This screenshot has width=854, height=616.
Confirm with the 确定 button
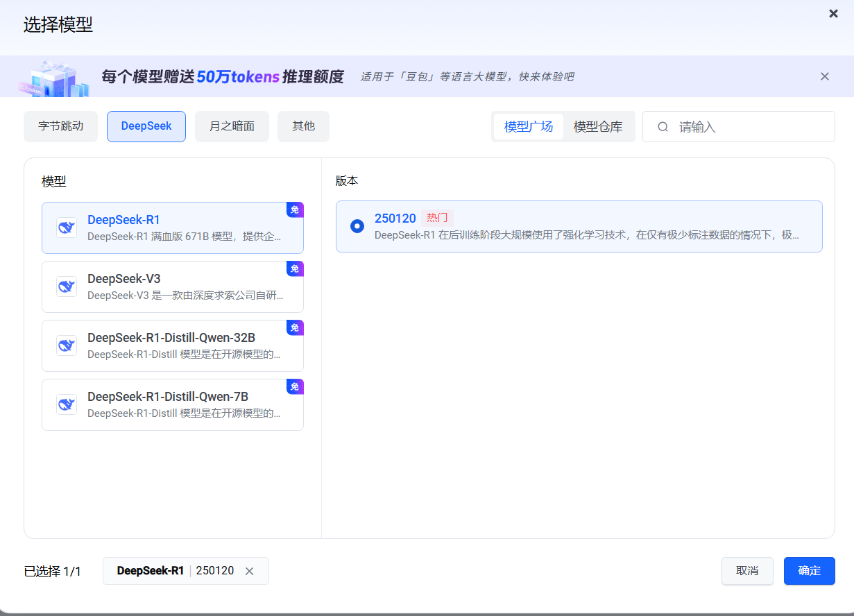tap(810, 571)
